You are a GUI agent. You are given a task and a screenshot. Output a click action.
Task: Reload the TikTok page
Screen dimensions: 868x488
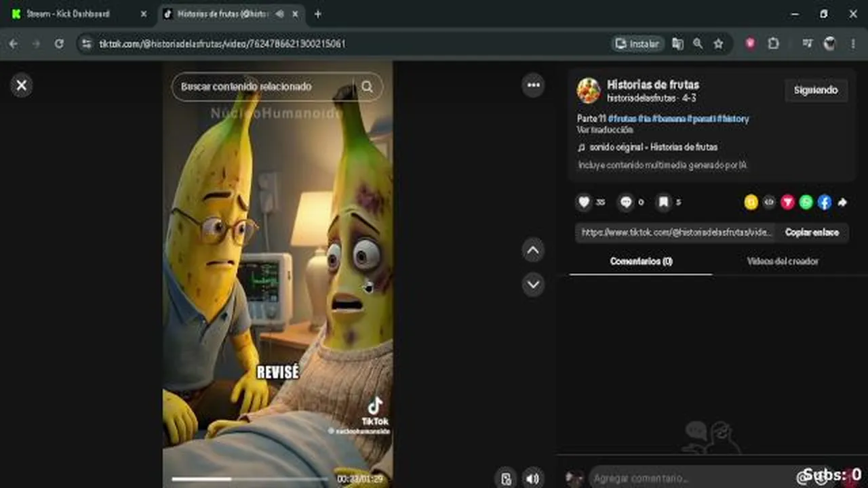click(x=59, y=43)
